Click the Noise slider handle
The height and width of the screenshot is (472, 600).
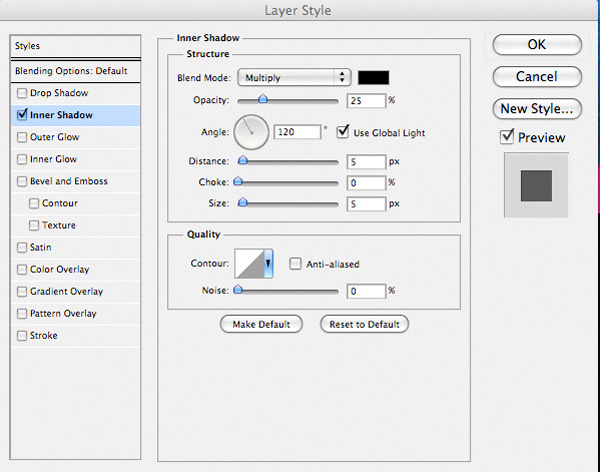(238, 290)
